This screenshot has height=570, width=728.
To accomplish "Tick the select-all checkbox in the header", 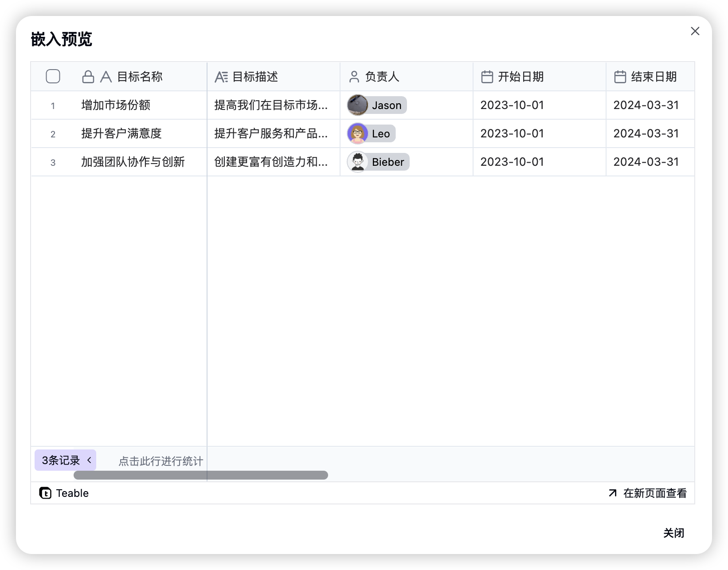I will tap(53, 76).
